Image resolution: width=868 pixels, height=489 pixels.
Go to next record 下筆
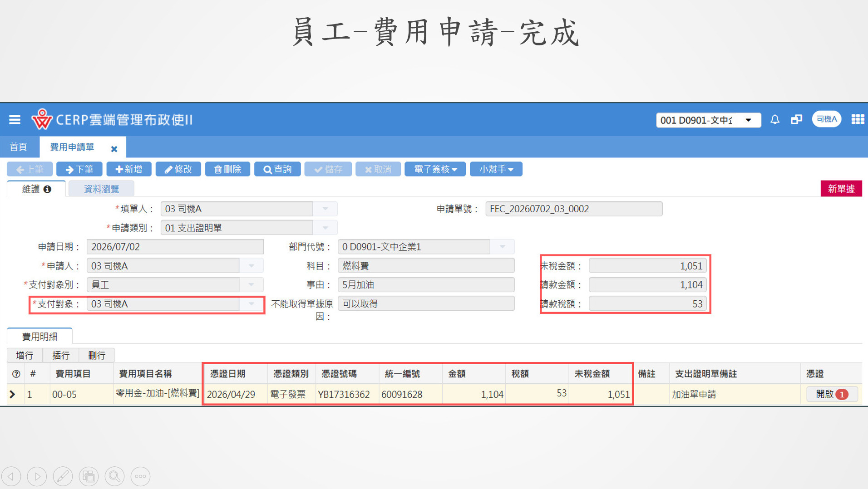coord(79,169)
